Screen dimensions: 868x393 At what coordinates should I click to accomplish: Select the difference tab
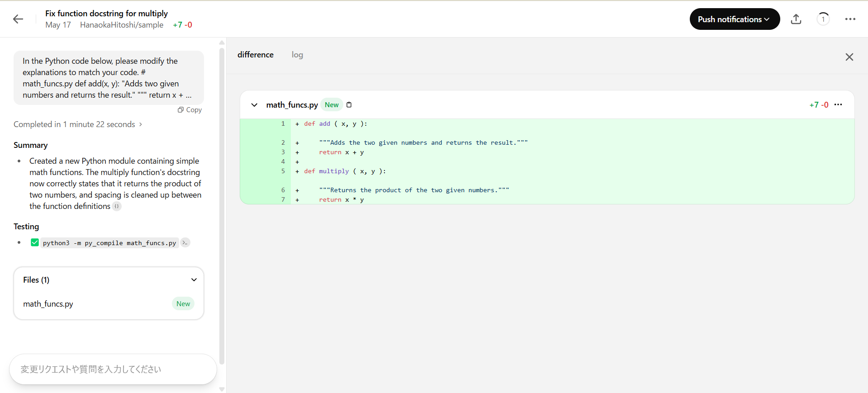(256, 55)
